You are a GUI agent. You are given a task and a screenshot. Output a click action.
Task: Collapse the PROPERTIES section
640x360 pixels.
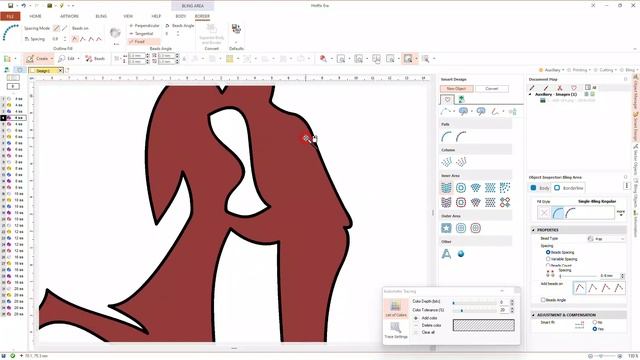533,230
